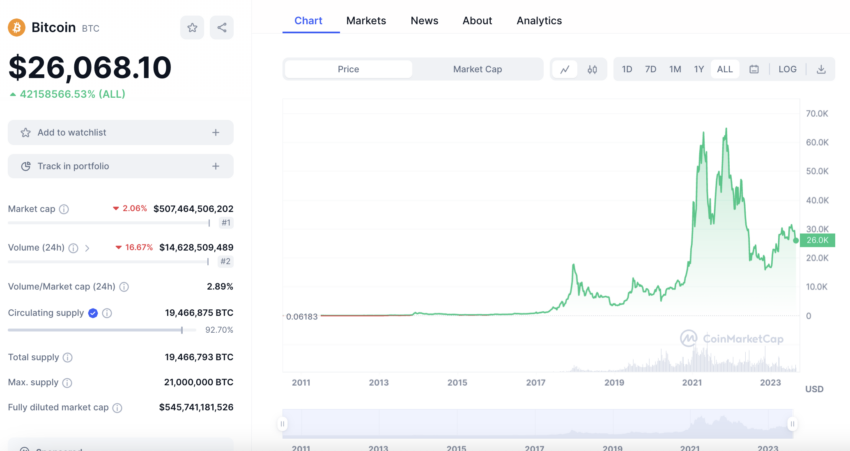
Task: Click the right handle of the range selector
Action: pyautogui.click(x=792, y=424)
